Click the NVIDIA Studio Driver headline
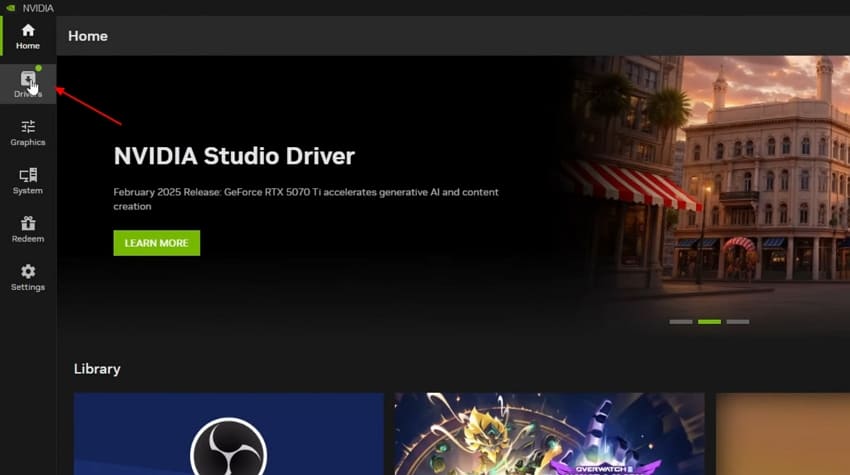850x475 pixels. [234, 156]
